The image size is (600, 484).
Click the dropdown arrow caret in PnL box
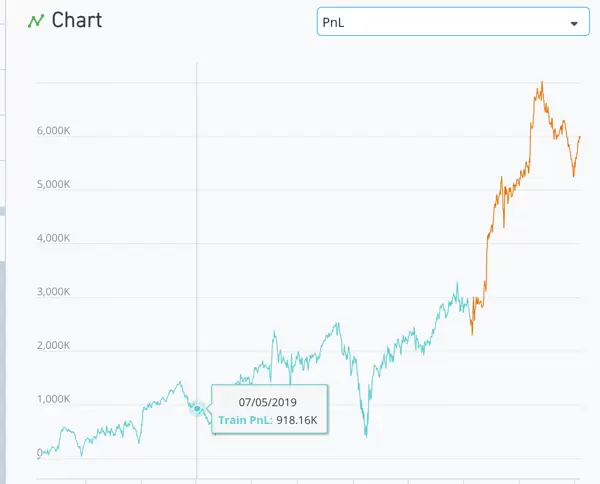click(x=574, y=23)
